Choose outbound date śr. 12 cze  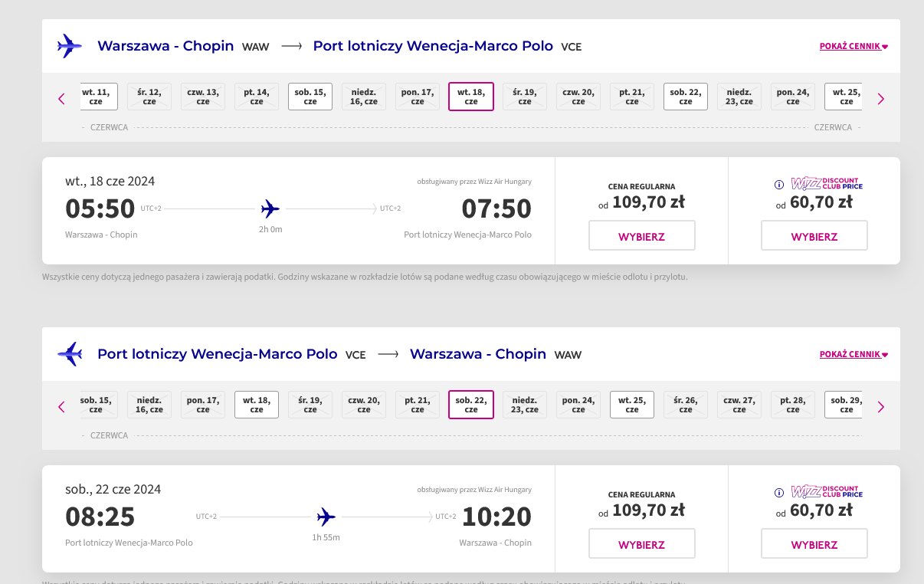point(149,97)
